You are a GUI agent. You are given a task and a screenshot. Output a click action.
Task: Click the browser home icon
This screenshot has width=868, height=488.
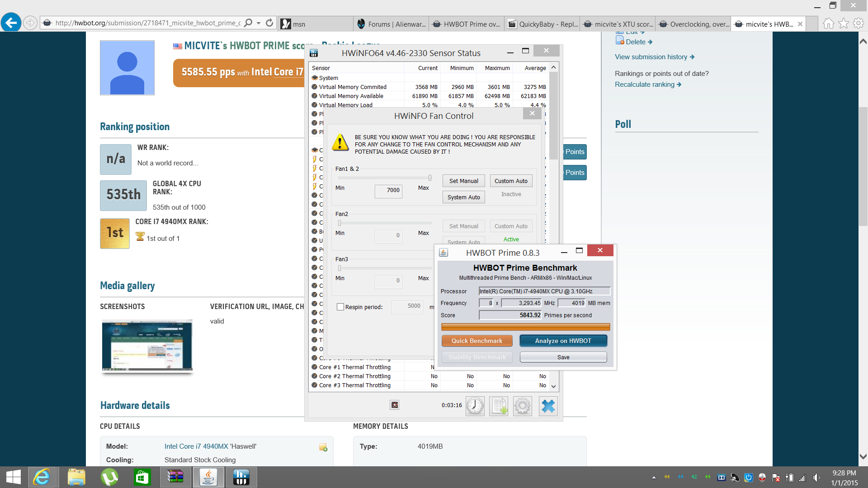pyautogui.click(x=828, y=23)
